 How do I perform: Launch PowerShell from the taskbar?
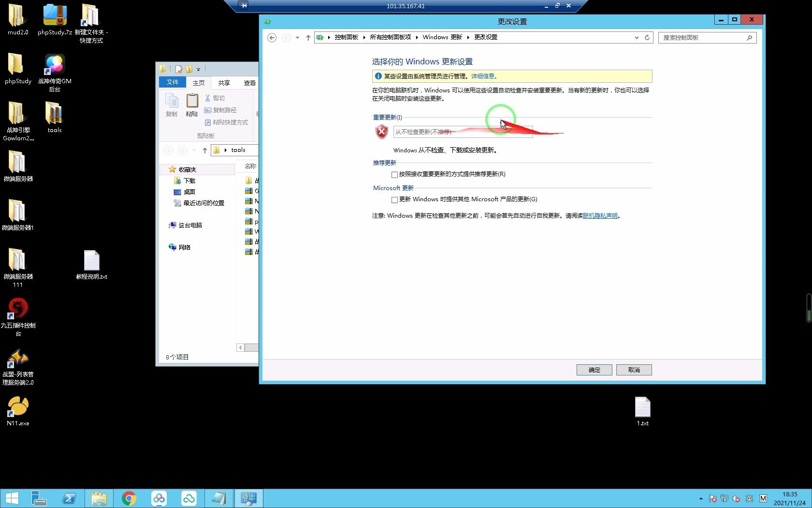point(69,498)
